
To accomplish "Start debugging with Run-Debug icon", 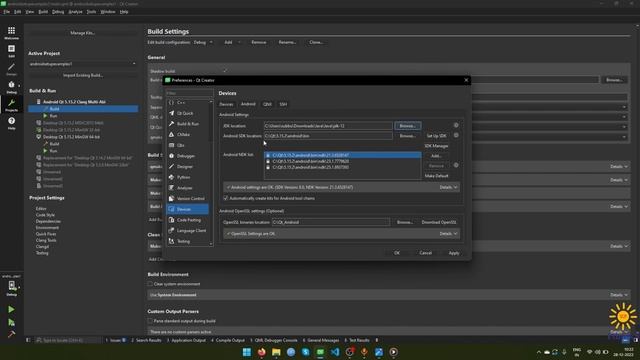I will tap(11, 322).
